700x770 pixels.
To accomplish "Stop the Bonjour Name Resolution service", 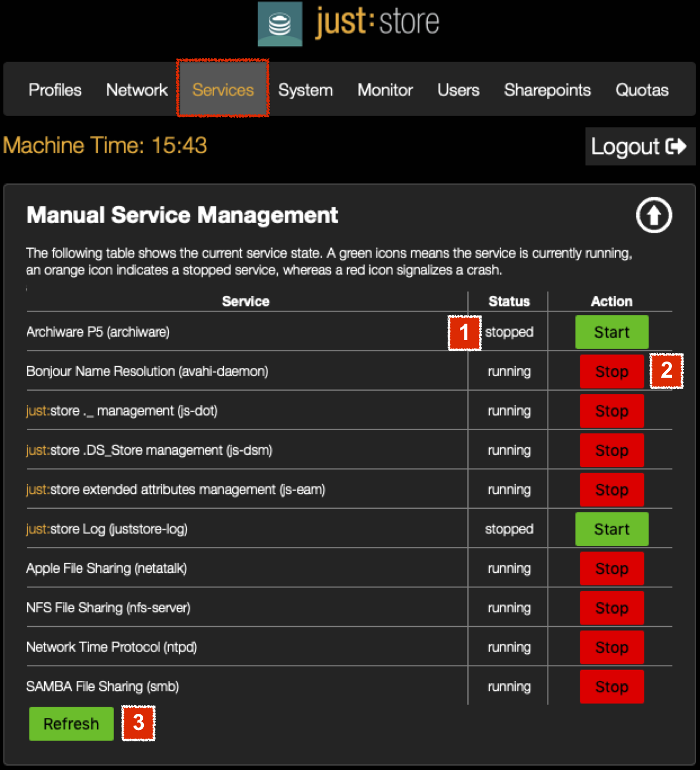I will click(611, 371).
